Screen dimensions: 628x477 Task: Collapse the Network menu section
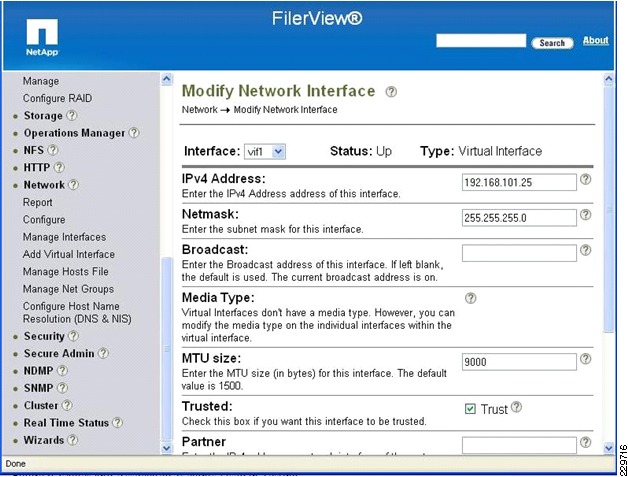pos(44,185)
